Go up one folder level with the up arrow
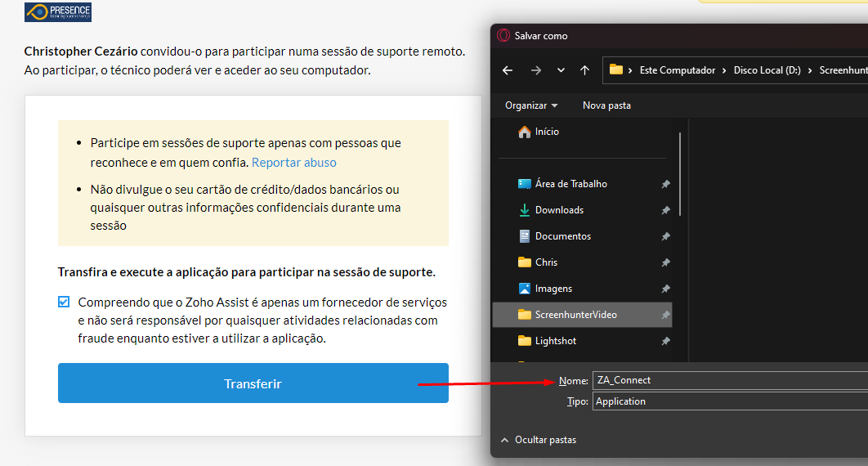This screenshot has height=466, width=868. coord(584,70)
